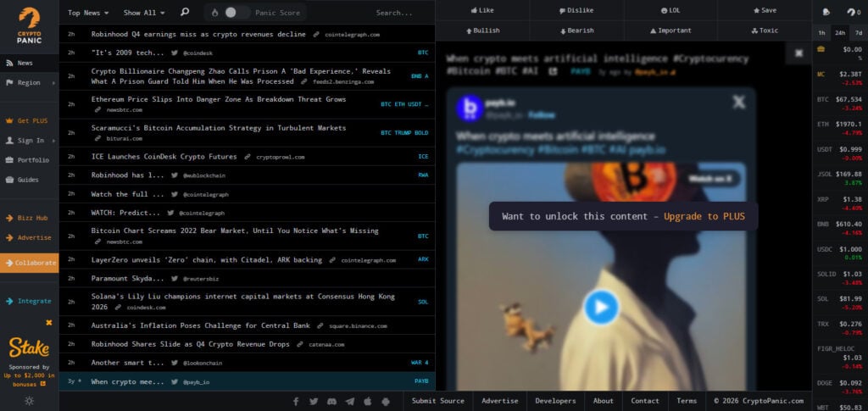Screen dimensions: 868x411
Task: Open the Top News dropdown
Action: [88, 13]
